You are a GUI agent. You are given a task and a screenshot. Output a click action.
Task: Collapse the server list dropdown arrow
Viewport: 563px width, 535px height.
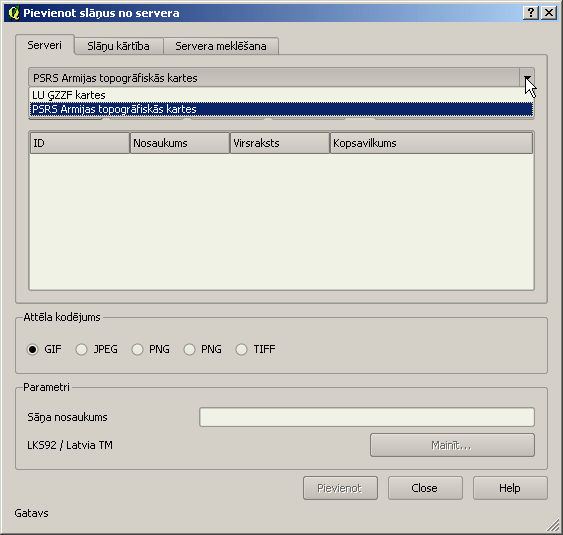[527, 78]
